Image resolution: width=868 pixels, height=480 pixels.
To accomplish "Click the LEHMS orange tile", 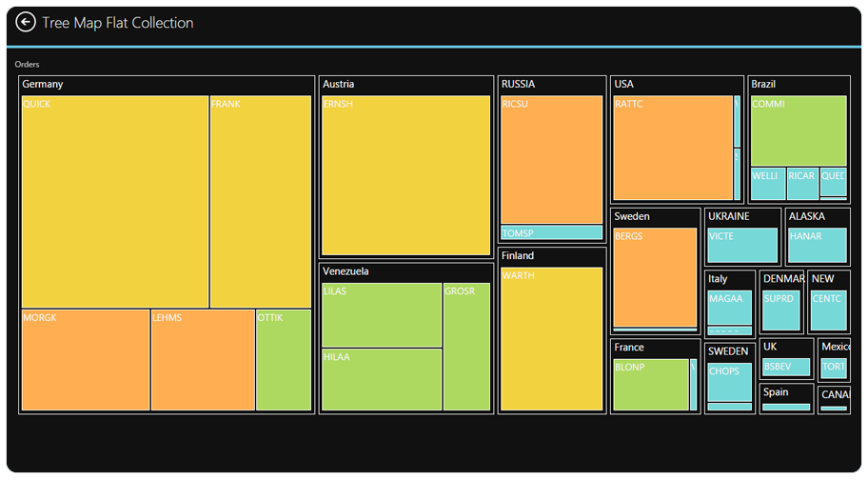I will (203, 359).
